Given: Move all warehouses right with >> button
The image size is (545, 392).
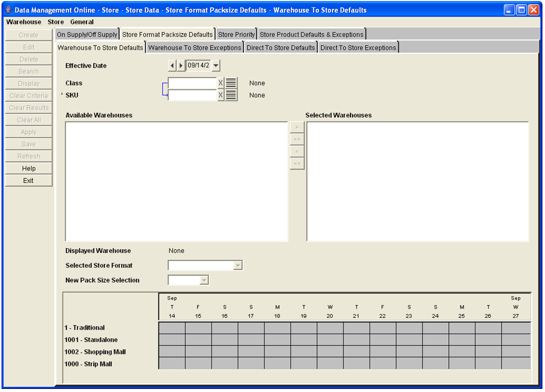Looking at the screenshot, I should coord(297,139).
